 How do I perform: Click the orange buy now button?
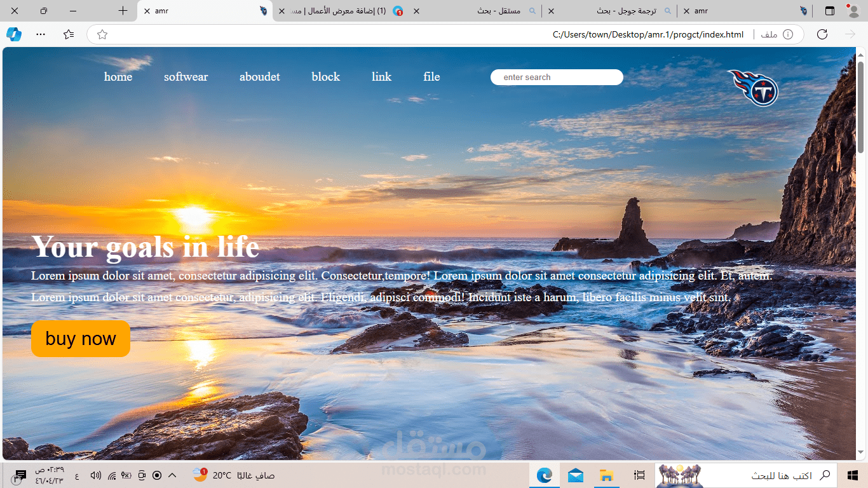pyautogui.click(x=81, y=339)
